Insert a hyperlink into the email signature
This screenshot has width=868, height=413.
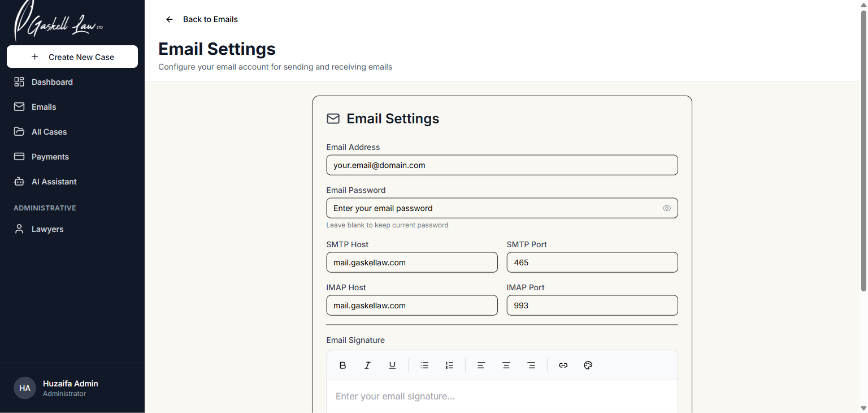(563, 365)
